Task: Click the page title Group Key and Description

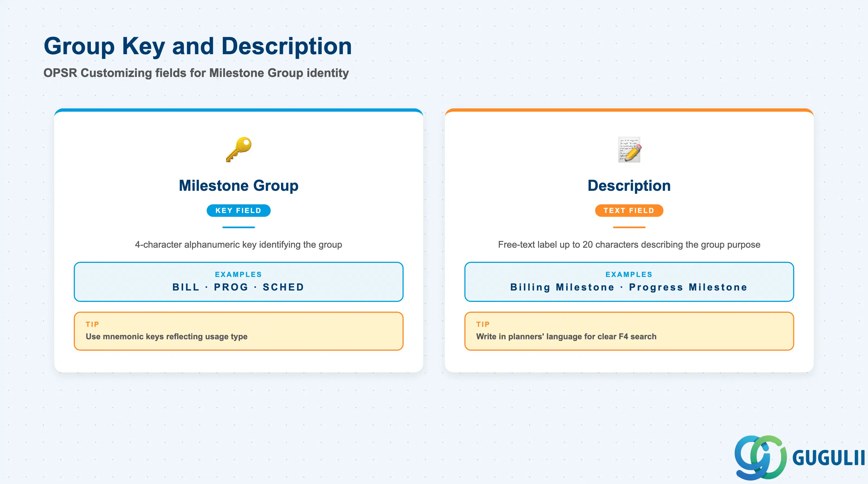Action: (x=198, y=46)
